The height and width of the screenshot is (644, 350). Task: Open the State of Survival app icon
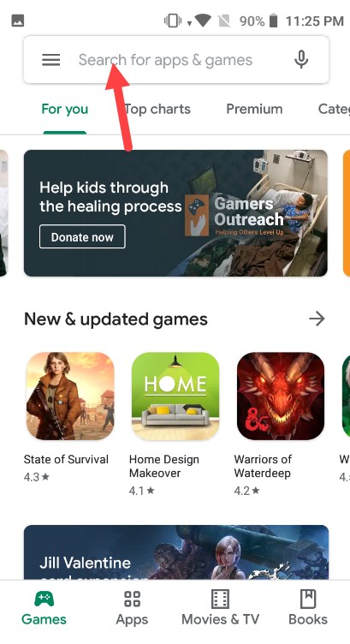(70, 396)
